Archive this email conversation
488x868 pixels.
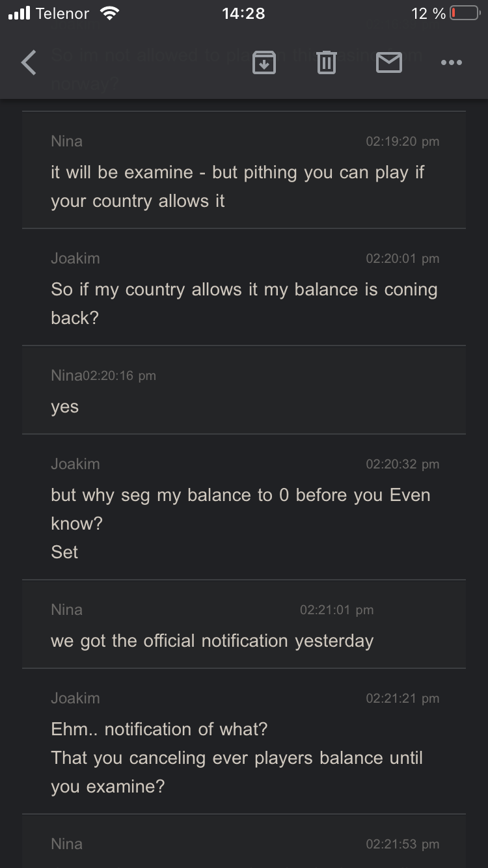tap(264, 62)
